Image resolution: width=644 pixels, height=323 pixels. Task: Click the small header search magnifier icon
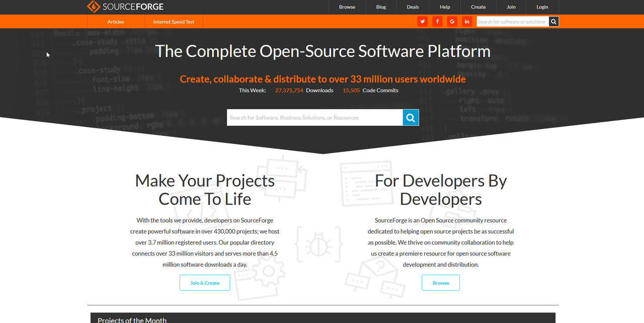tap(553, 21)
